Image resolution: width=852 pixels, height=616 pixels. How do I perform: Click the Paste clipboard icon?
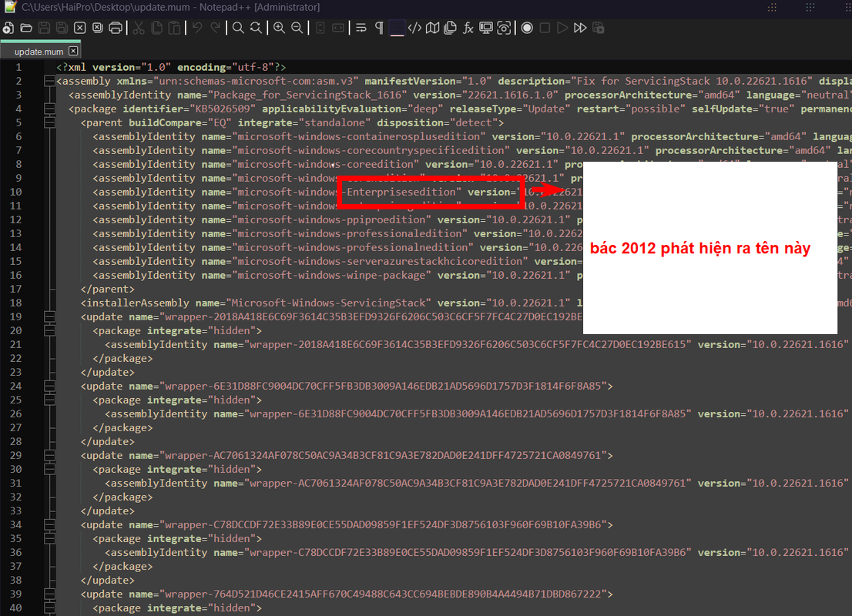tap(174, 28)
